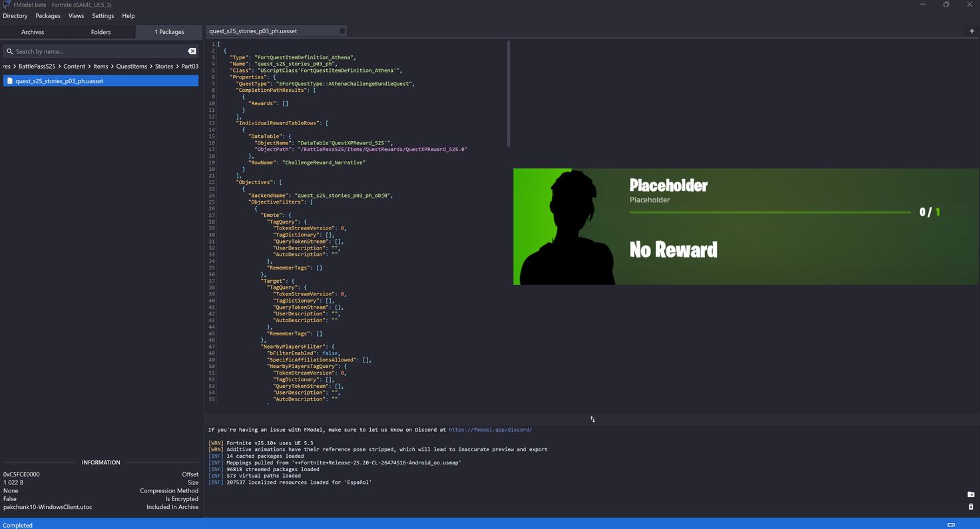This screenshot has height=529, width=980.
Task: Open the Help menu
Action: (x=128, y=16)
